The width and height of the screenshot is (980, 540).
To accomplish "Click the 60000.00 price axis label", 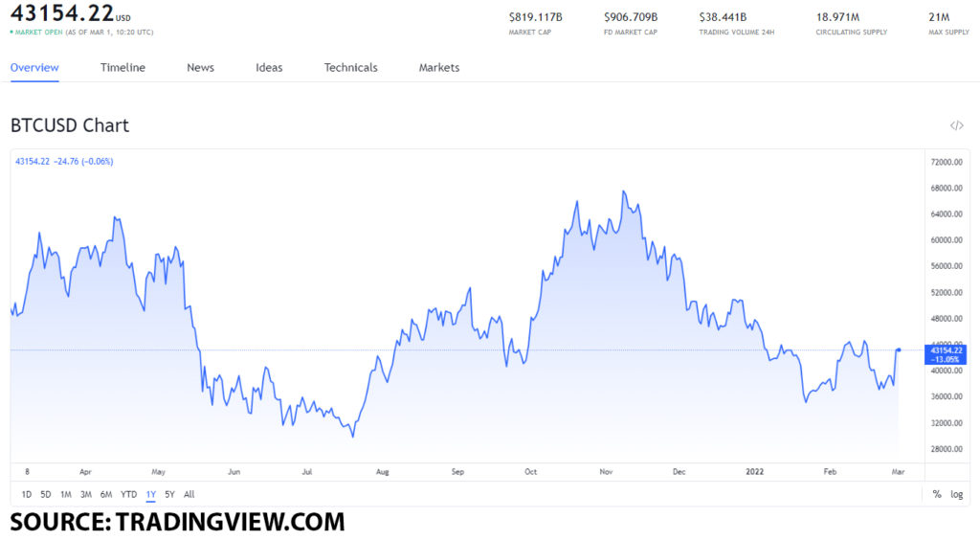I will 947,240.
